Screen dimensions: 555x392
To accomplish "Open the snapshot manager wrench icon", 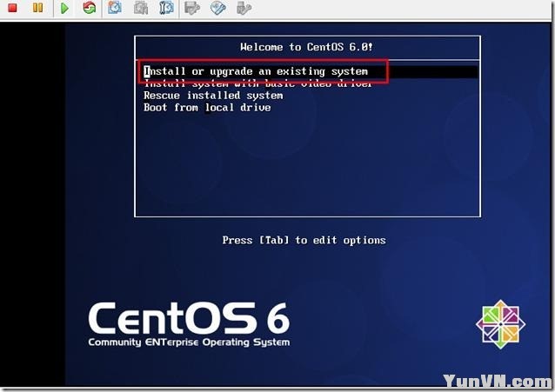I will [166, 8].
